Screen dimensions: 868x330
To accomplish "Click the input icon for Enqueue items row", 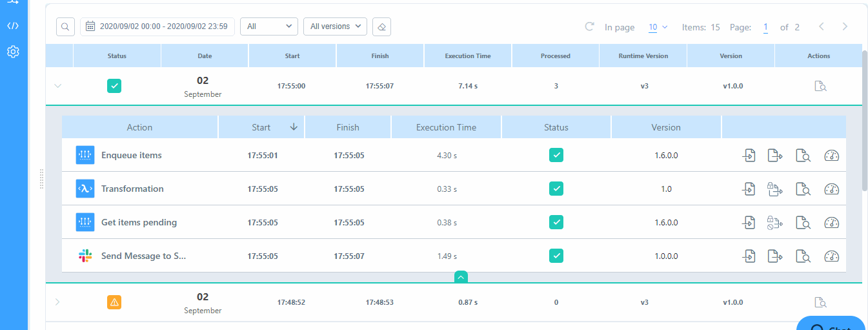I will (x=749, y=155).
